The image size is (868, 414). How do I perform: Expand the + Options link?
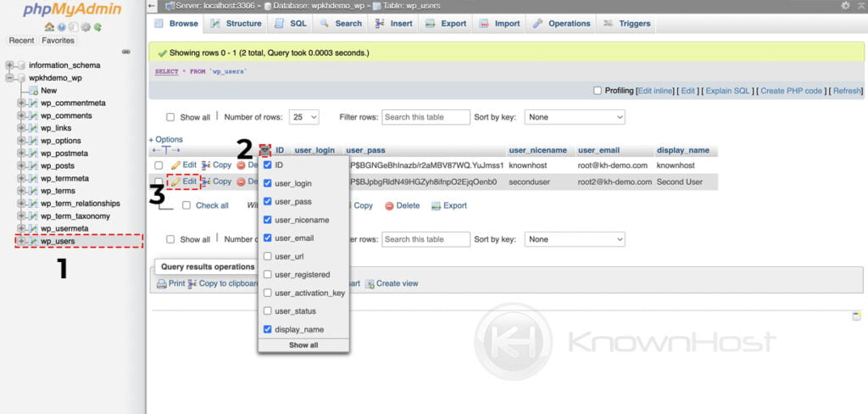tap(166, 140)
